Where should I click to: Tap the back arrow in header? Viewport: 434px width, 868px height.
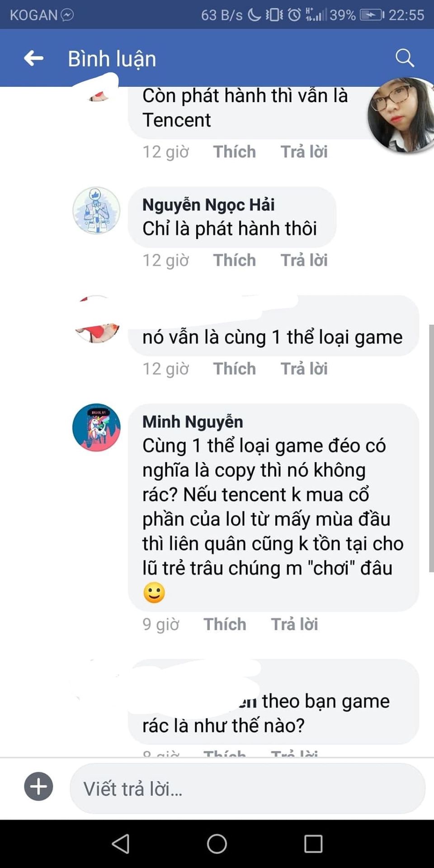(33, 58)
